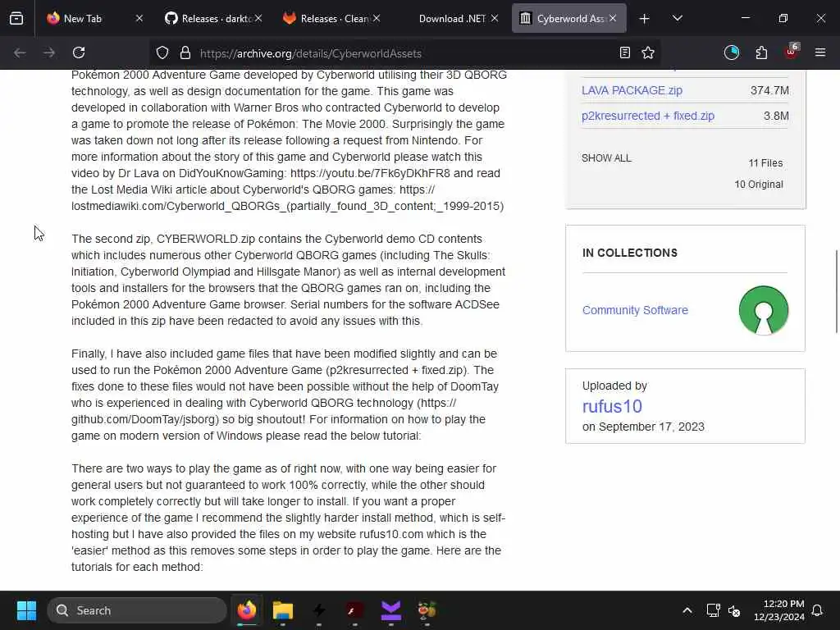Viewport: 840px width, 630px height.
Task: Close the New Tab tab
Action: [139, 18]
